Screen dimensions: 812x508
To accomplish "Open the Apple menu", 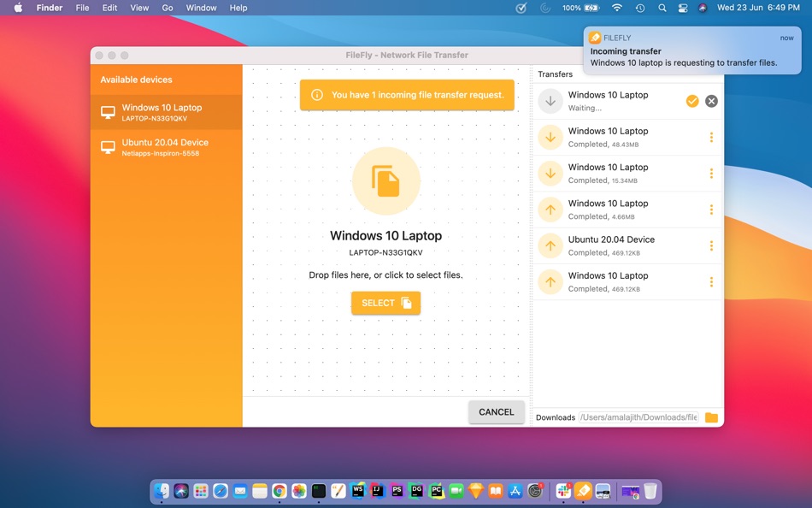I will tap(18, 8).
